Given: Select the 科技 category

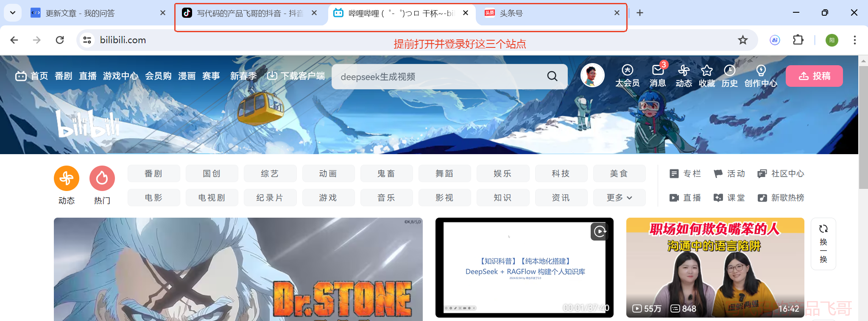Looking at the screenshot, I should pos(561,174).
